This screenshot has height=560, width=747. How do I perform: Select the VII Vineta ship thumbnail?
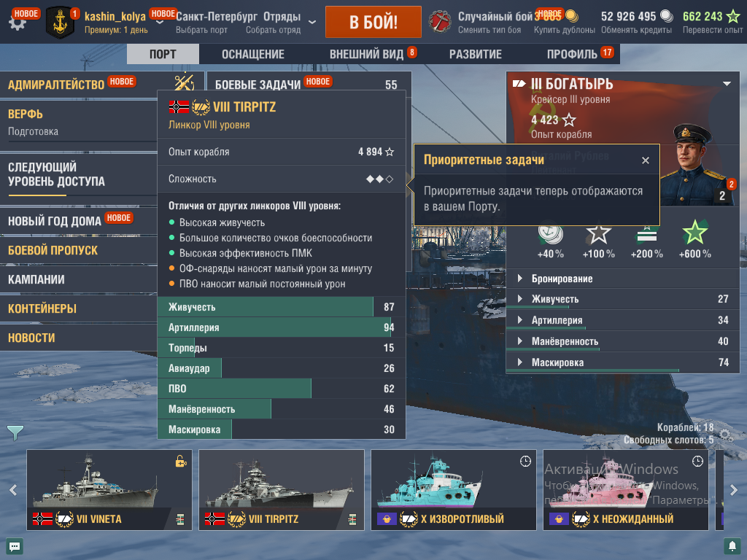(x=109, y=489)
